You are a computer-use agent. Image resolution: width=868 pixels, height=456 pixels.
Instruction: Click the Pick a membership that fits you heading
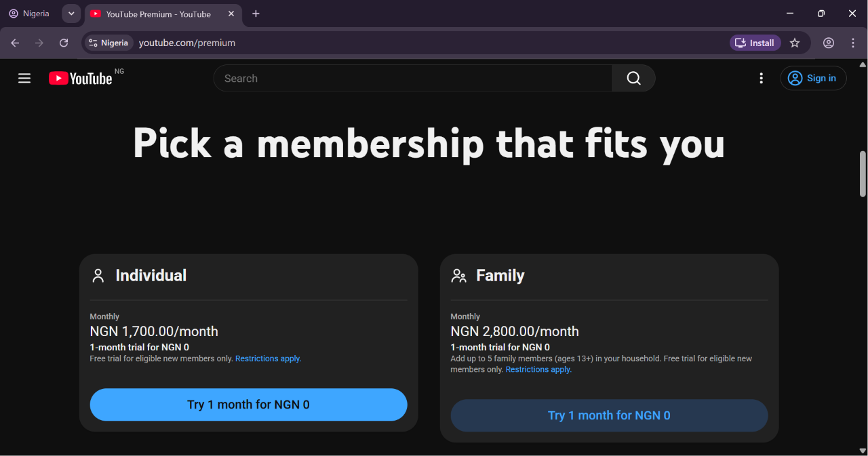tap(429, 144)
